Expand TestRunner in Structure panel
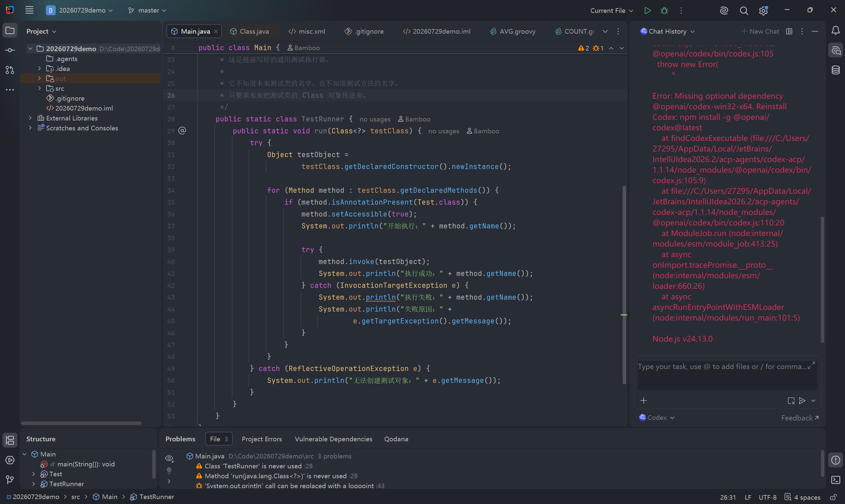Viewport: 845px width, 504px height. [x=33, y=484]
